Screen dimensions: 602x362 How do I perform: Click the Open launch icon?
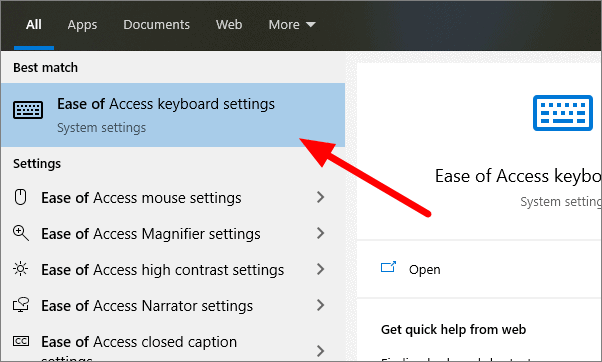tap(388, 267)
